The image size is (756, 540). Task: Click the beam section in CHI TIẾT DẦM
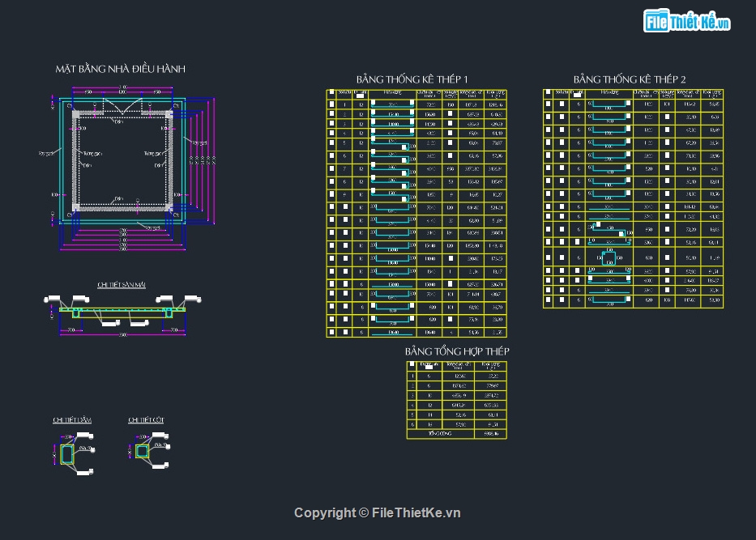click(x=66, y=453)
